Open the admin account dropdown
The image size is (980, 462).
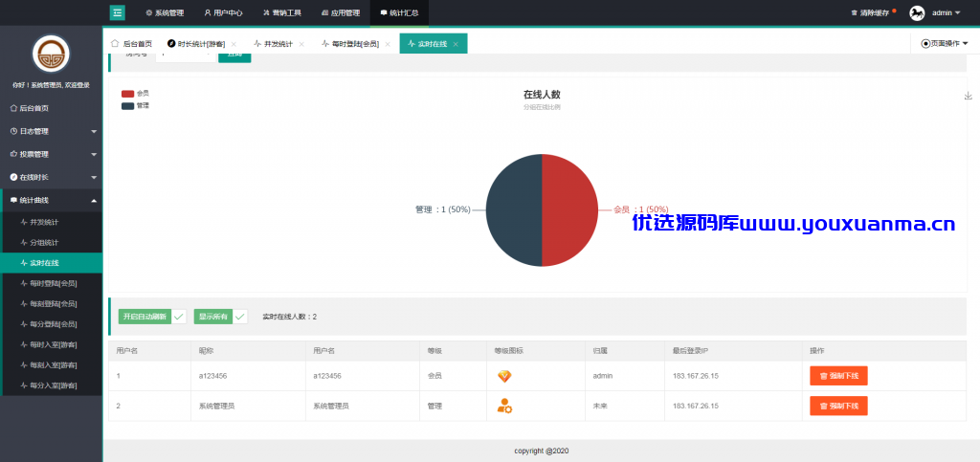947,12
